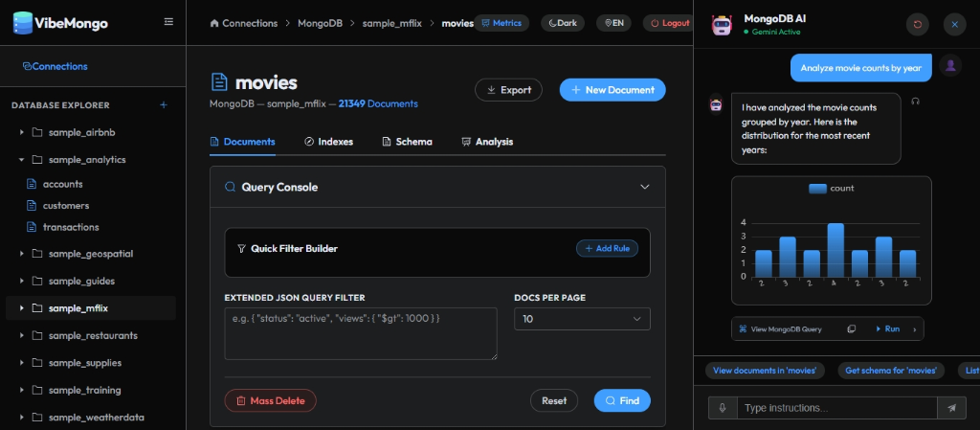The height and width of the screenshot is (430, 980).
Task: Click the Mass Delete button
Action: (x=271, y=400)
